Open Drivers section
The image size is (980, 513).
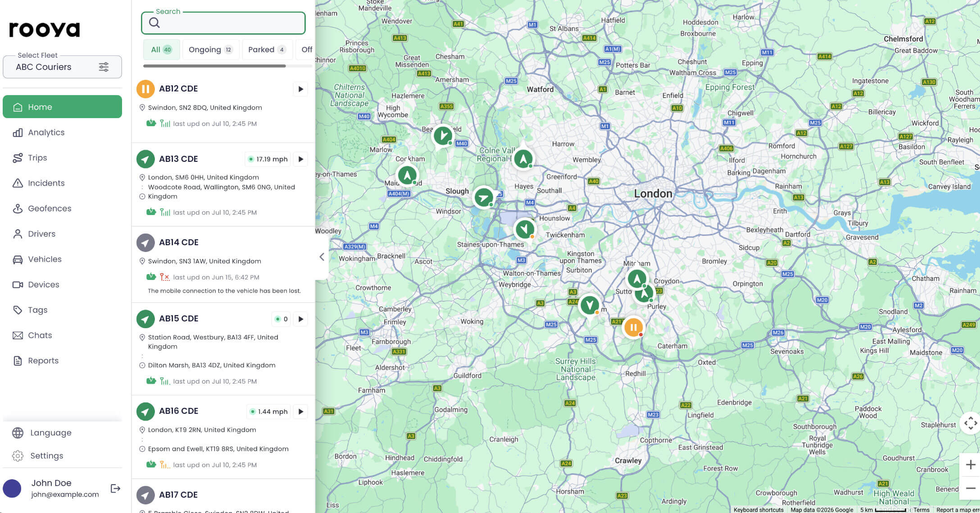pos(62,234)
